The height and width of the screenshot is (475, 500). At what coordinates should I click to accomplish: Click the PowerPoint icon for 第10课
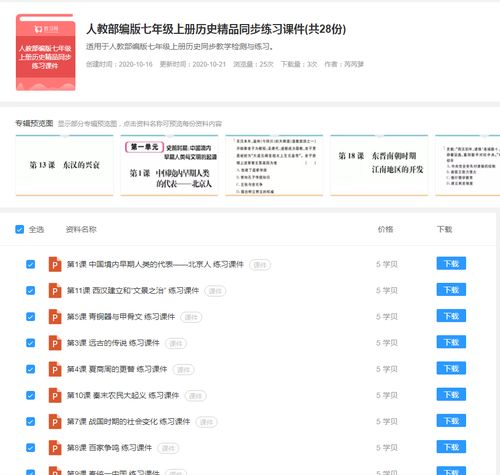pos(55,395)
